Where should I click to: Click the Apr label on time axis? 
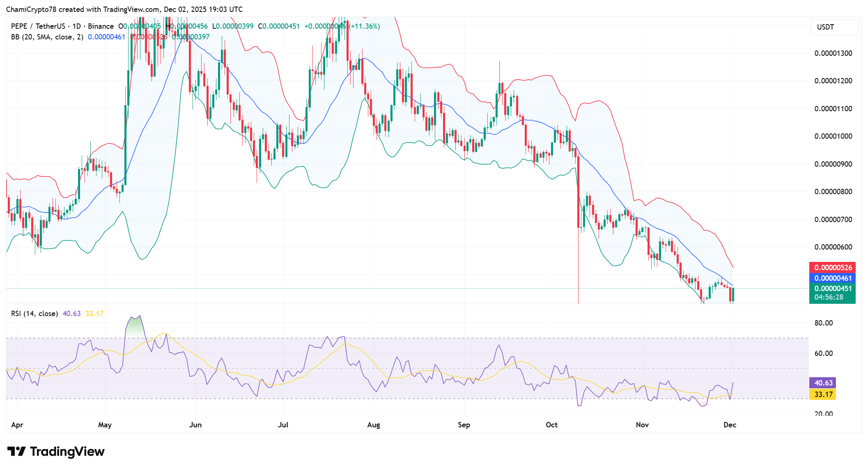point(17,425)
